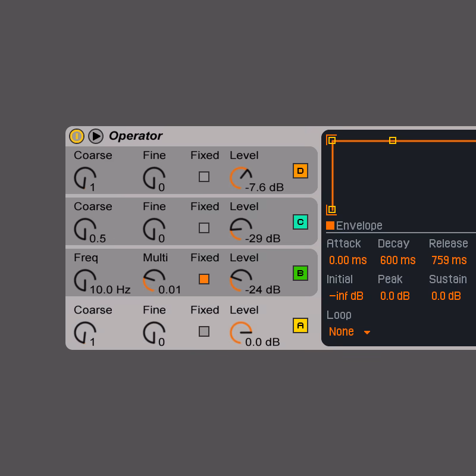This screenshot has width=476, height=476.
Task: Enable the Fixed checkbox on oscillator C
Action: [x=203, y=228]
